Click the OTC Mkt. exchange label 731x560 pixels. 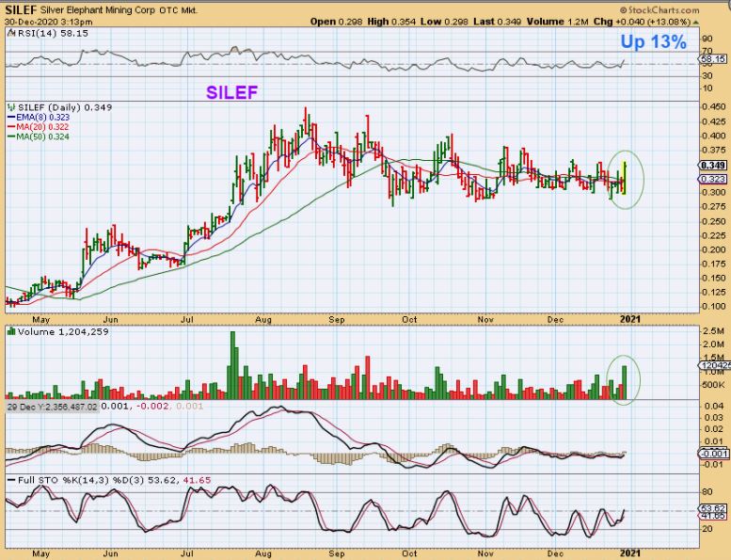[x=179, y=10]
